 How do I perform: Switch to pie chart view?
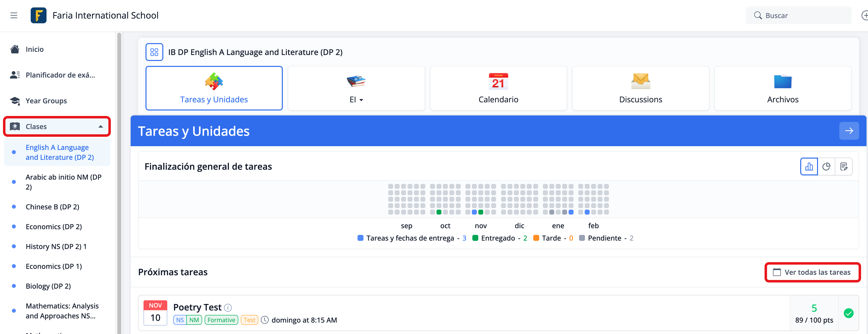coord(826,167)
